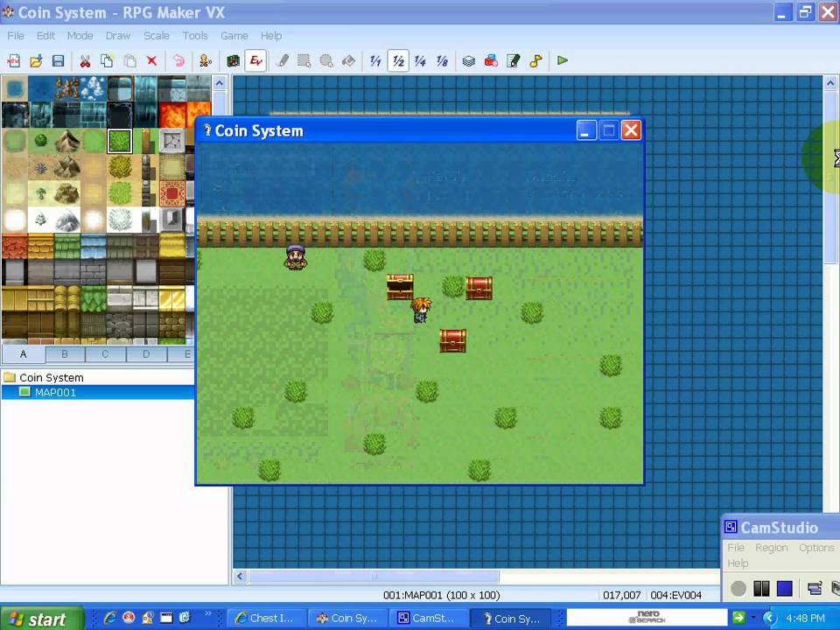The height and width of the screenshot is (630, 840).
Task: Delete with the red X toolbar icon
Action: pos(151,60)
